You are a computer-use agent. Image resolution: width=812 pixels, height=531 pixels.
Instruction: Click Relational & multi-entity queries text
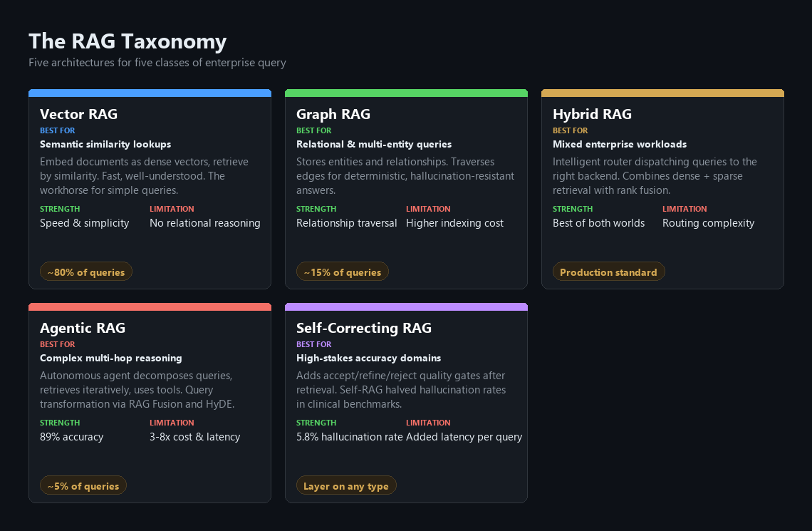[x=374, y=144]
